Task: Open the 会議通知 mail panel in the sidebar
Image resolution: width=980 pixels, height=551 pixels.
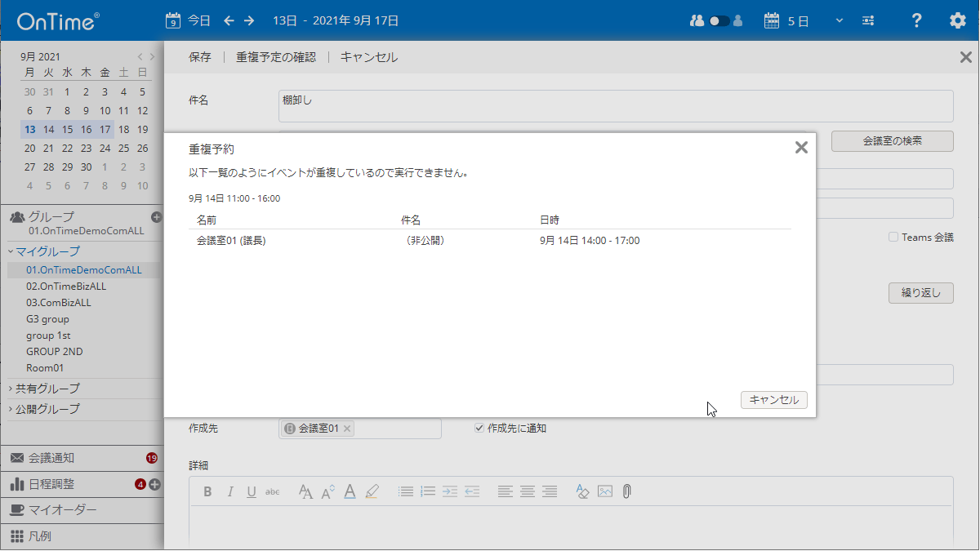Action: 49,458
